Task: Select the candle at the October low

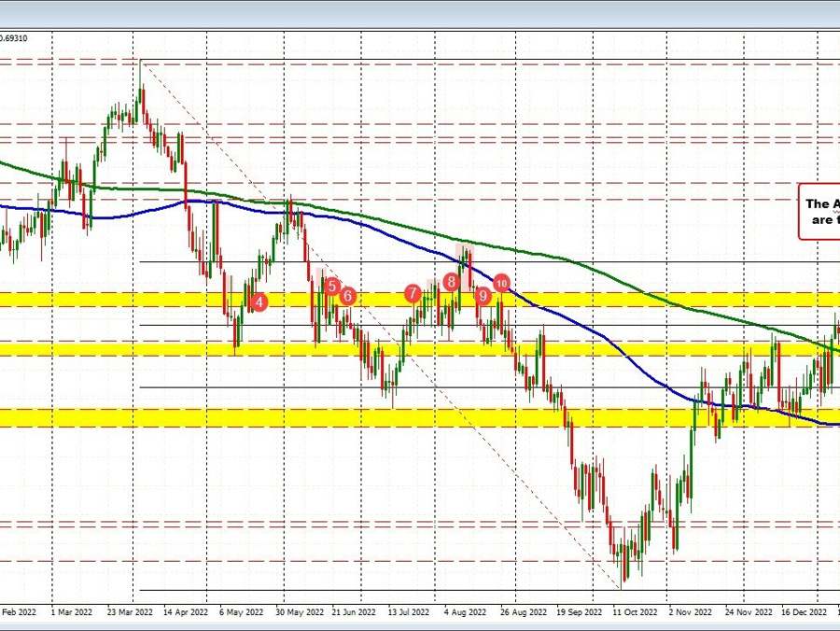Action: coord(623,569)
